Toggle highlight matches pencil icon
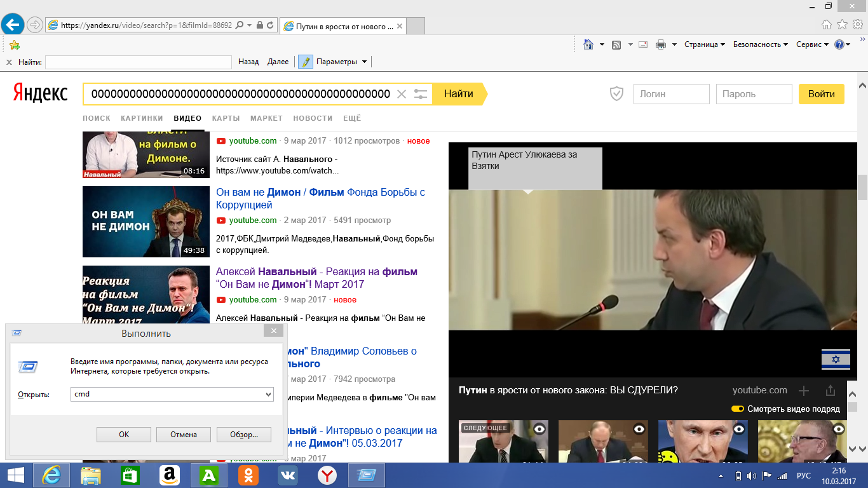Viewport: 868px width, 488px height. pos(306,62)
